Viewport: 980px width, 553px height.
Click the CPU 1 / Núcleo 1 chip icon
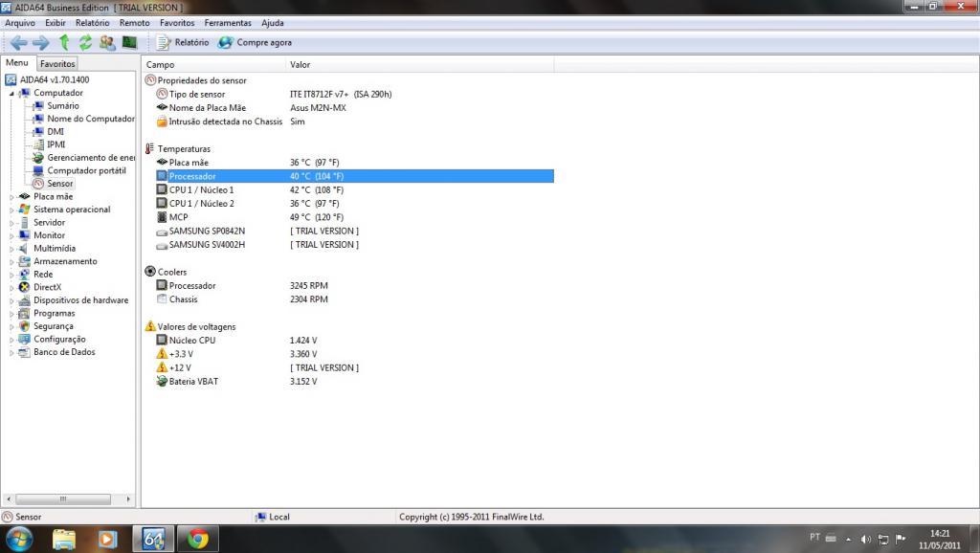162,189
